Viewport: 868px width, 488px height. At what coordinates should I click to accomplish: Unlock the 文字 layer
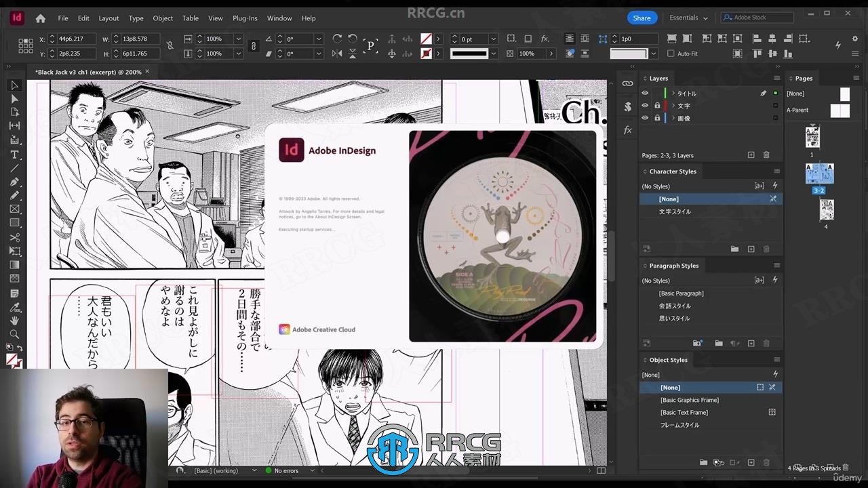(x=657, y=106)
